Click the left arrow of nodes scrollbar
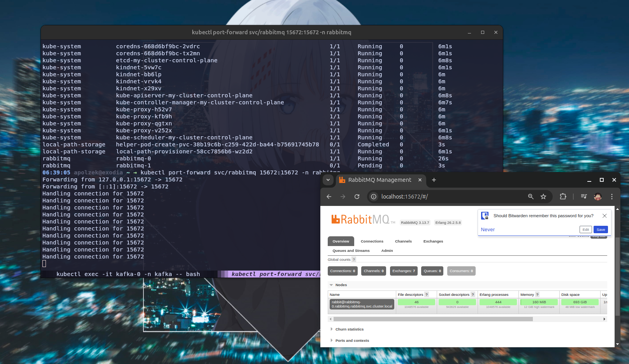Viewport: 629px width, 364px height. click(x=330, y=319)
